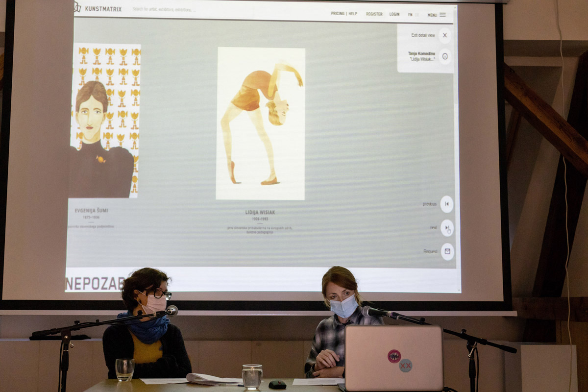The image size is (588, 392).
Task: Show artwork info with the circled i icon
Action: (445, 56)
